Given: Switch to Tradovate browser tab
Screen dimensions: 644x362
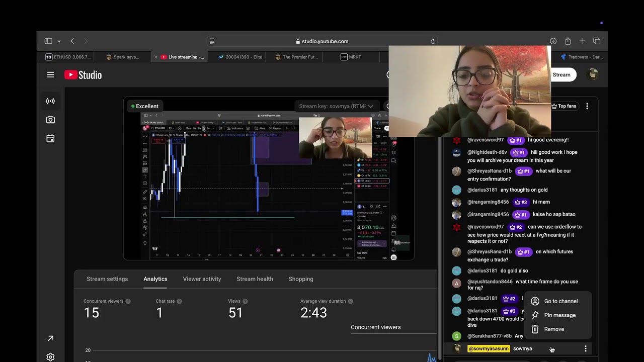Looking at the screenshot, I should pyautogui.click(x=581, y=57).
